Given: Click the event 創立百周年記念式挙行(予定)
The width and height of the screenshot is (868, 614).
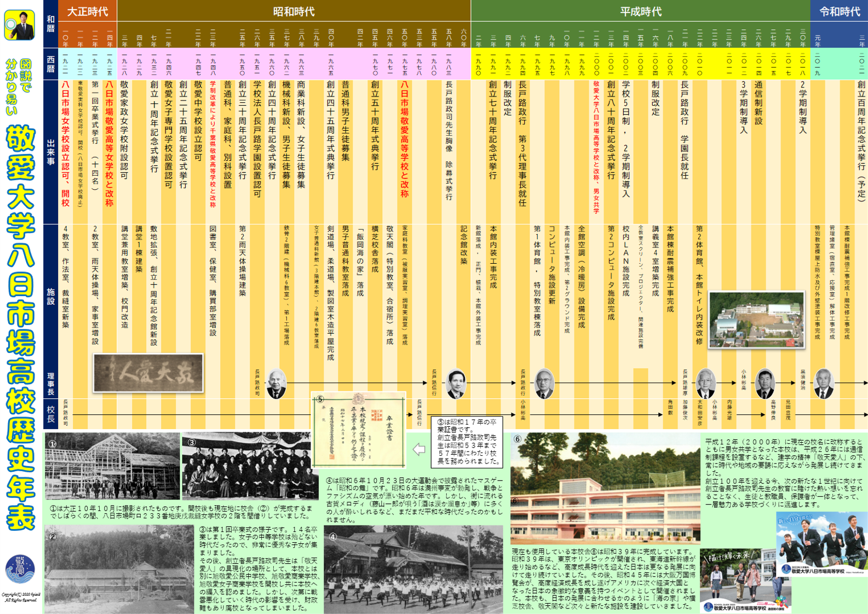Looking at the screenshot, I should [x=860, y=141].
